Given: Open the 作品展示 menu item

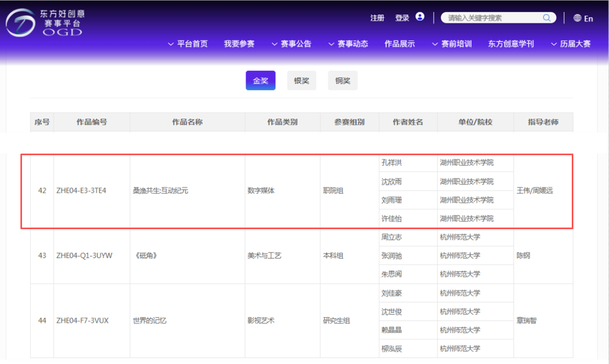Looking at the screenshot, I should click(400, 44).
